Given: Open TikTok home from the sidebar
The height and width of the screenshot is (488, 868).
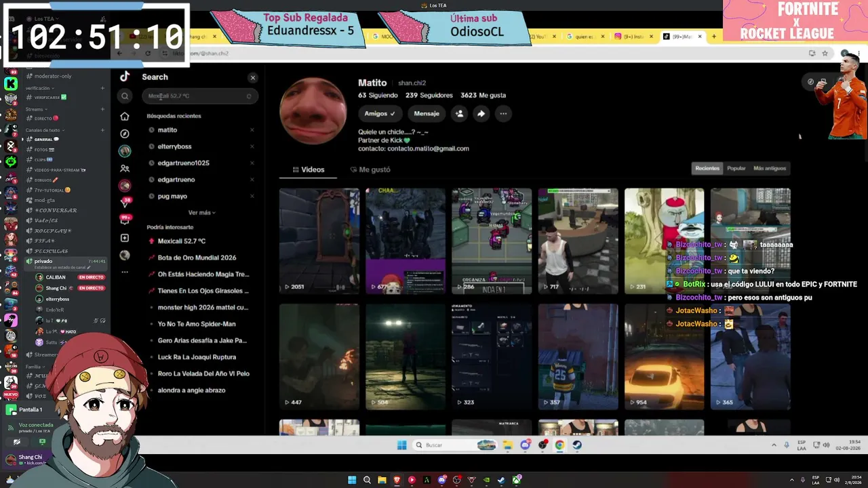Looking at the screenshot, I should click(125, 117).
